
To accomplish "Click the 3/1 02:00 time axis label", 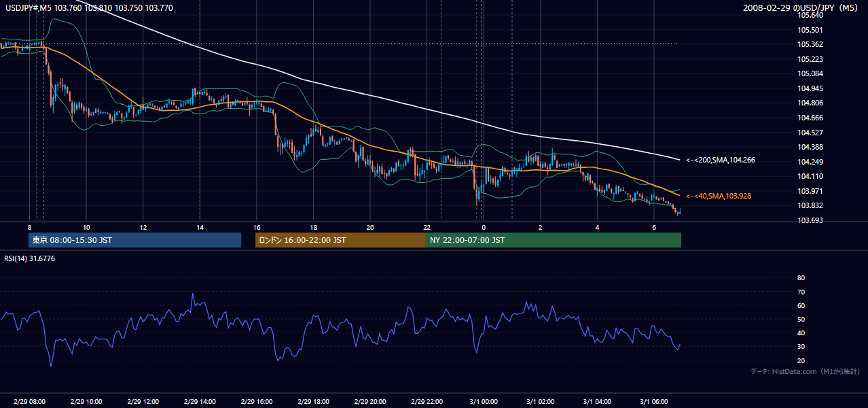I will pos(540,402).
